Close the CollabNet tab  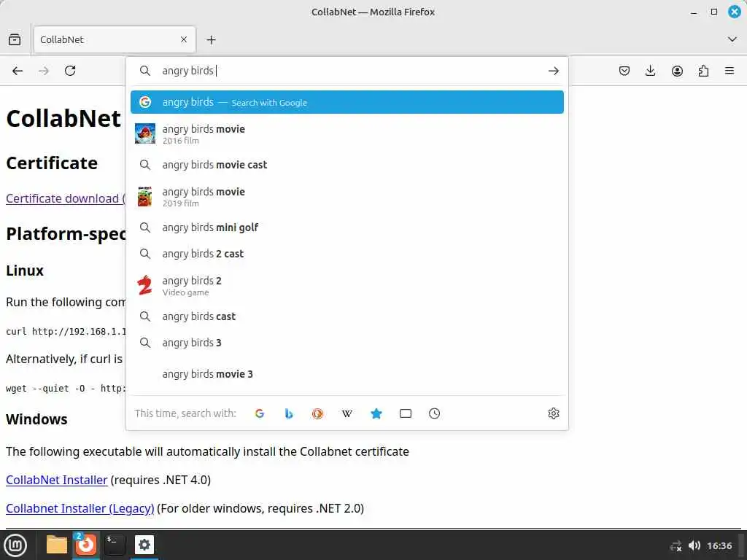[183, 39]
